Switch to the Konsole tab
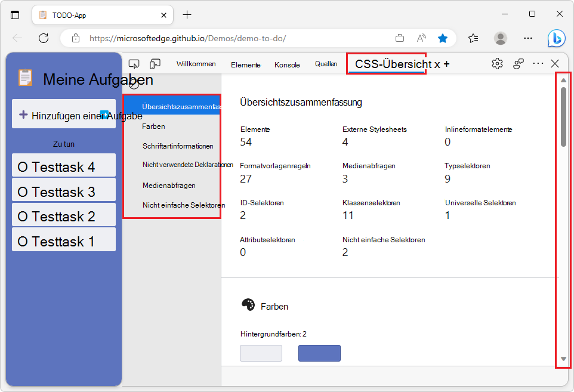The width and height of the screenshot is (574, 392). (287, 64)
